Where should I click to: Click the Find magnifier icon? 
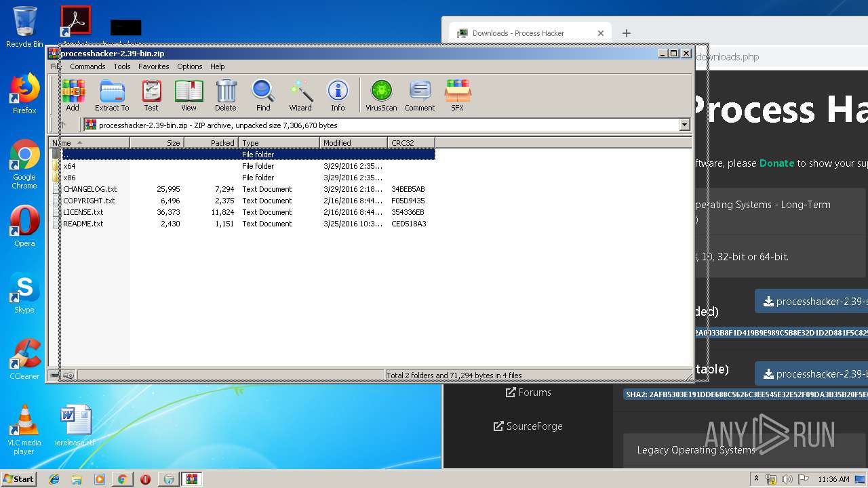pos(263,96)
